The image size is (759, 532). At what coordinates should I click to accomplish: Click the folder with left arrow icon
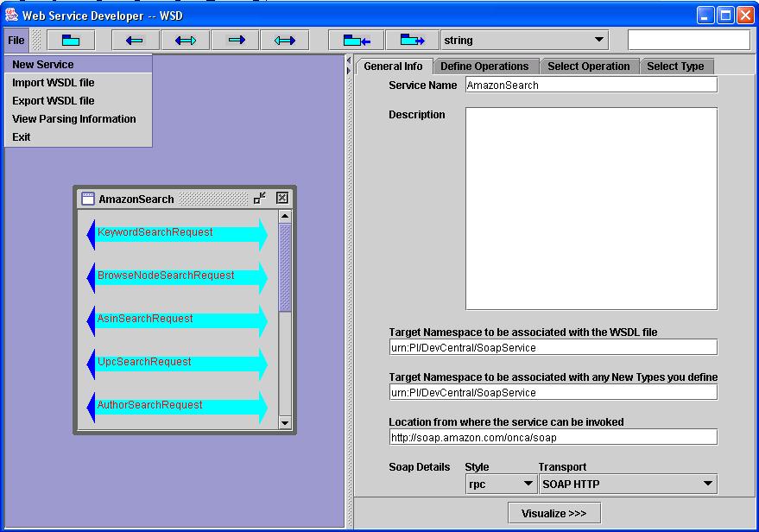(357, 41)
